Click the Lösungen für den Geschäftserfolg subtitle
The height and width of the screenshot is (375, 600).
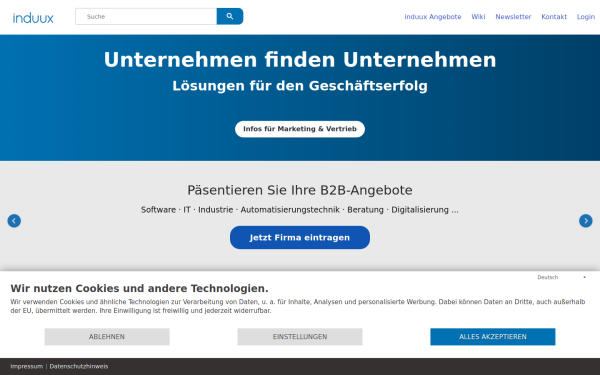point(300,86)
